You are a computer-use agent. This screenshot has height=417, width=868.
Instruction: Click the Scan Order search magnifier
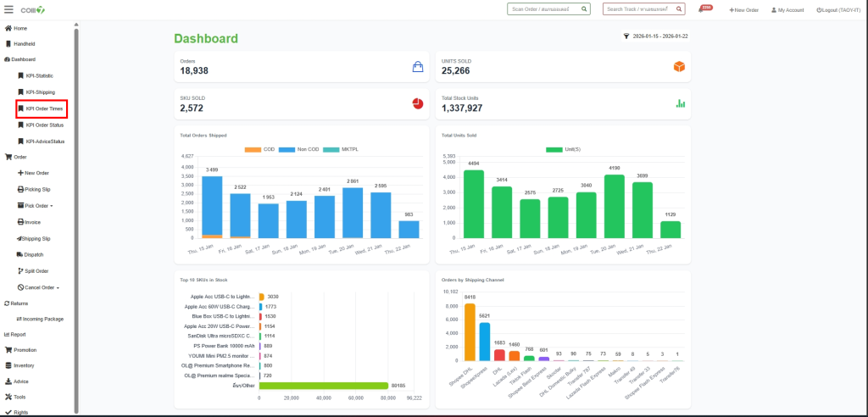[x=585, y=9]
